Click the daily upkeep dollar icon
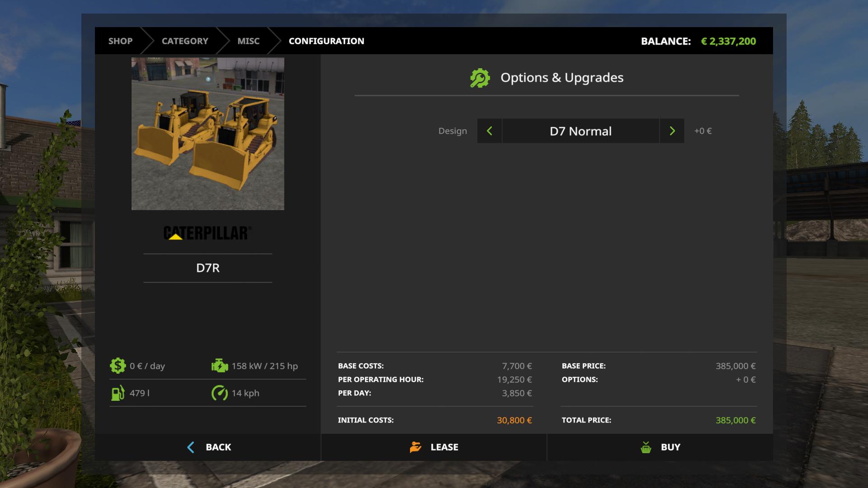 point(118,366)
